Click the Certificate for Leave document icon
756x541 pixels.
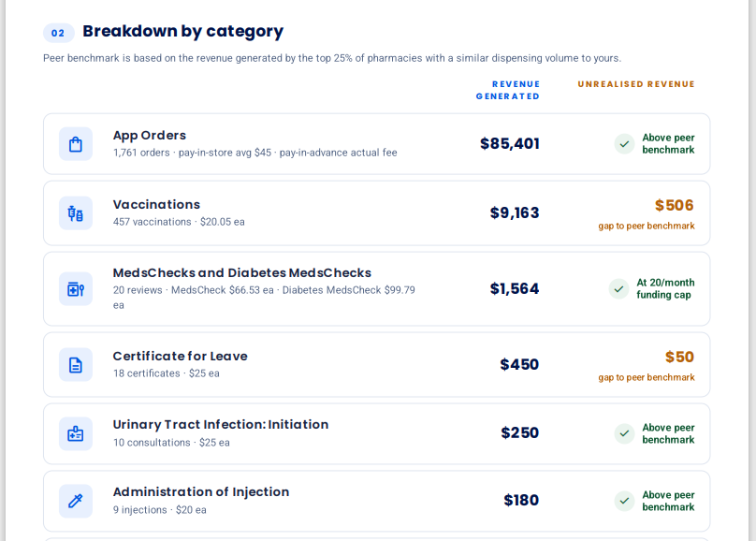coord(76,364)
